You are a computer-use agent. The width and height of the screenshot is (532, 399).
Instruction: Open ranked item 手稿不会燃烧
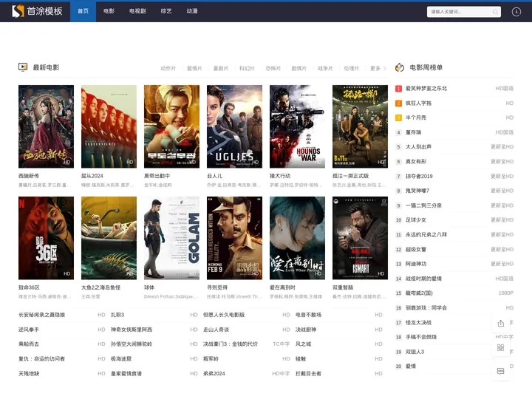click(421, 337)
